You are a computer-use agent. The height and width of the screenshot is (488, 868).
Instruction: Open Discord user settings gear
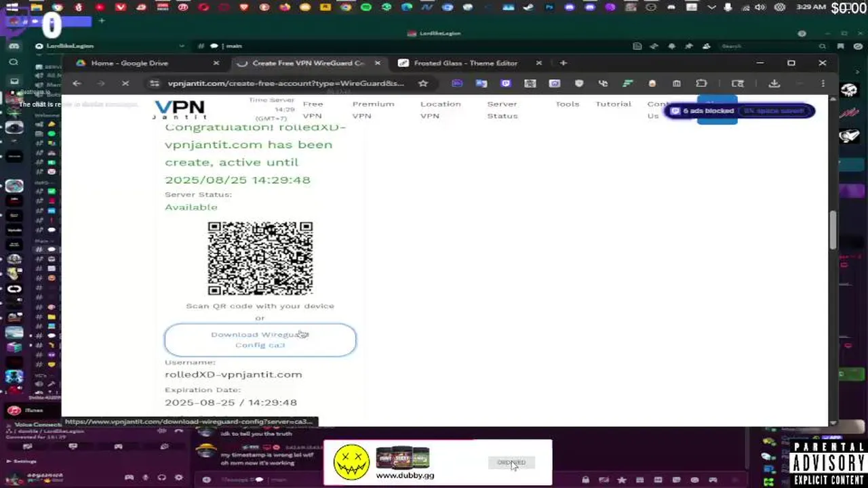[178, 478]
